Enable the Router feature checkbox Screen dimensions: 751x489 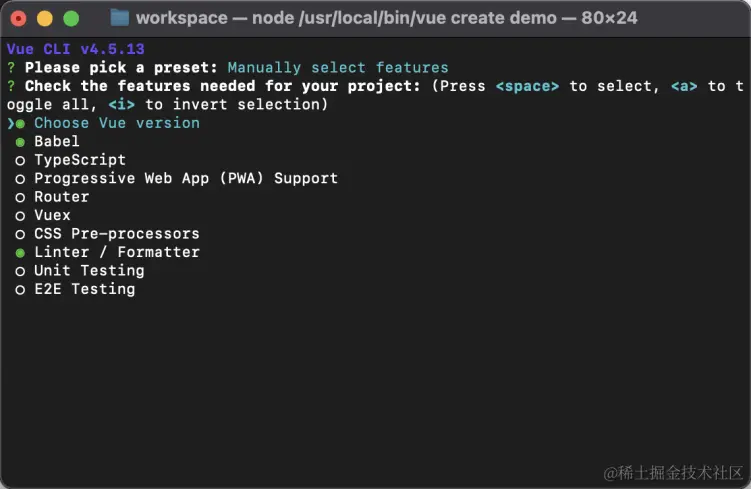click(x=20, y=197)
